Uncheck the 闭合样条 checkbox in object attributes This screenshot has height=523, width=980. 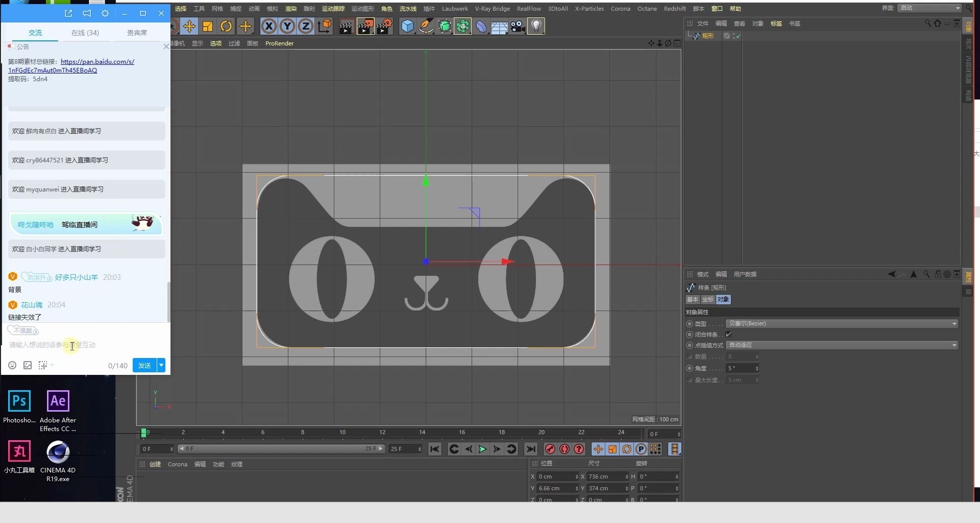click(729, 334)
